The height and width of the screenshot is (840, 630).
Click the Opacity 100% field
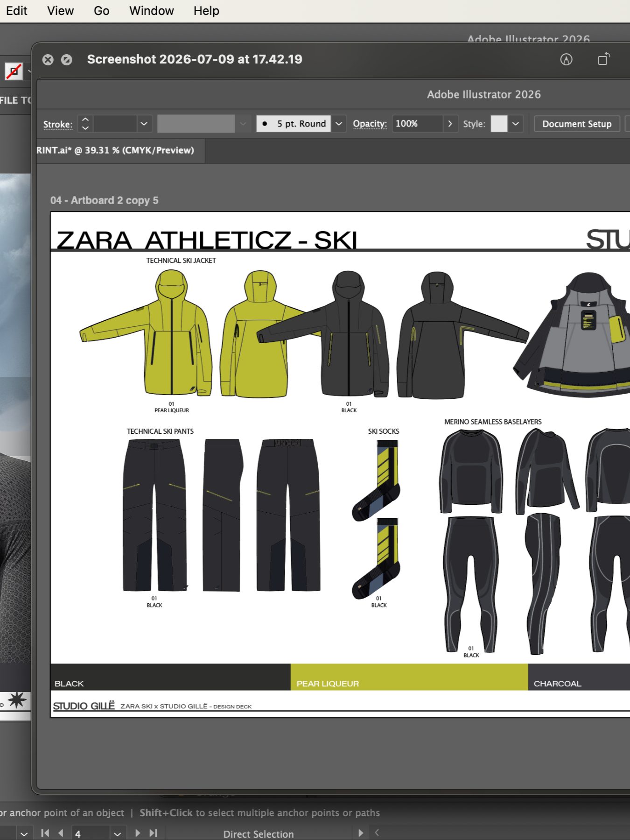click(x=417, y=124)
